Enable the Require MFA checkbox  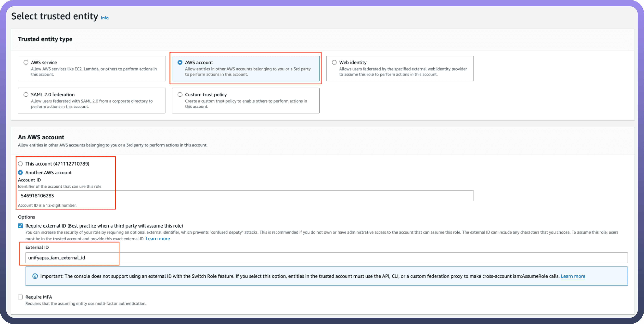[x=21, y=297]
